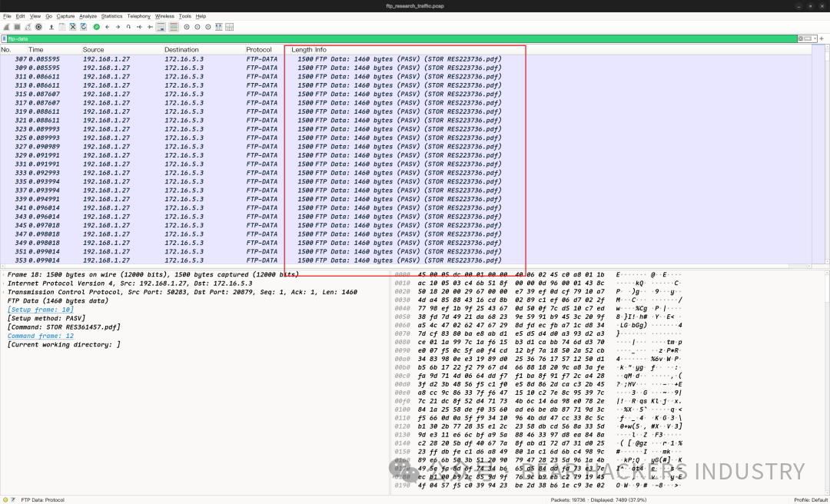Click the green Find a packet icon

(96, 27)
